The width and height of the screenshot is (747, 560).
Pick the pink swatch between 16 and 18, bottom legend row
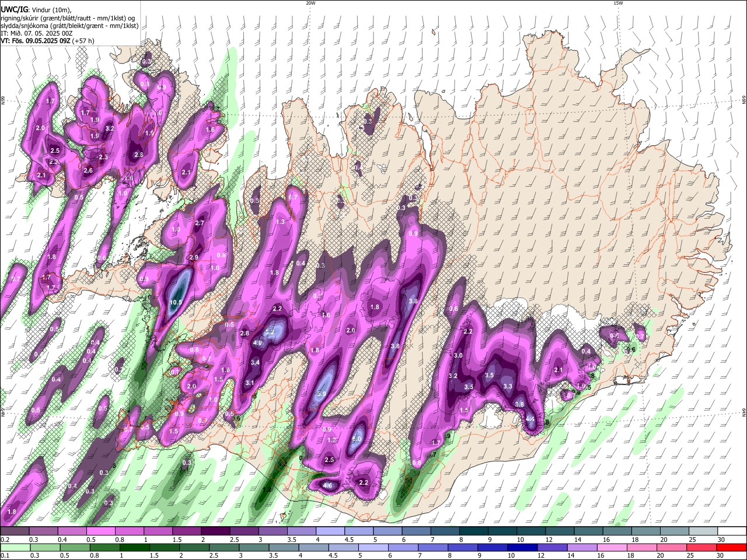(x=612, y=547)
